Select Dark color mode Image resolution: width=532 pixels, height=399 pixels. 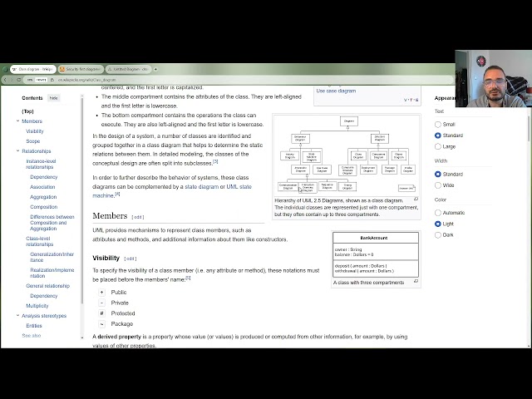(x=438, y=234)
